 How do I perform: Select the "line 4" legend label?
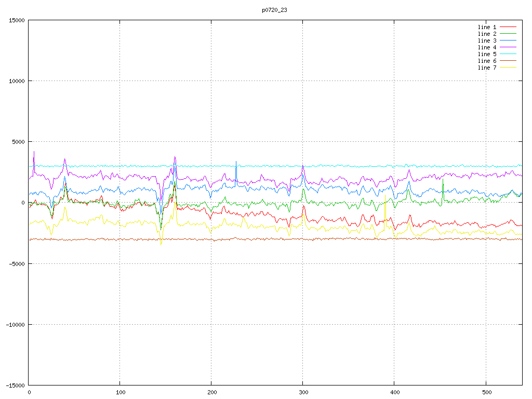coord(487,47)
